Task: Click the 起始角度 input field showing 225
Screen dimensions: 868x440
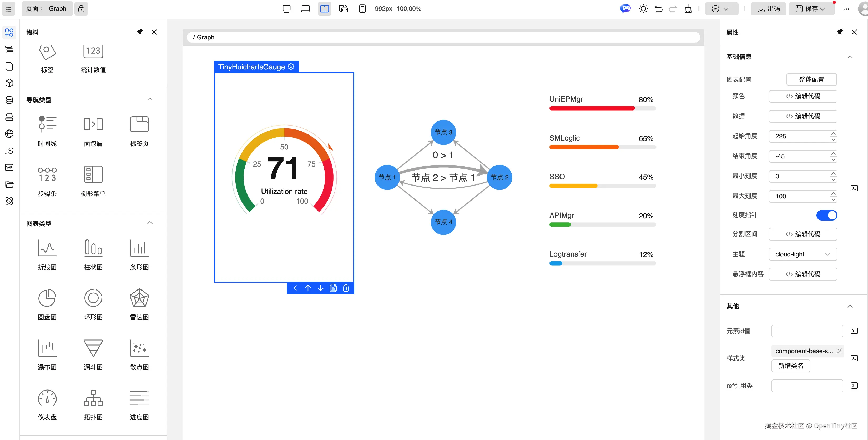Action: tap(799, 136)
